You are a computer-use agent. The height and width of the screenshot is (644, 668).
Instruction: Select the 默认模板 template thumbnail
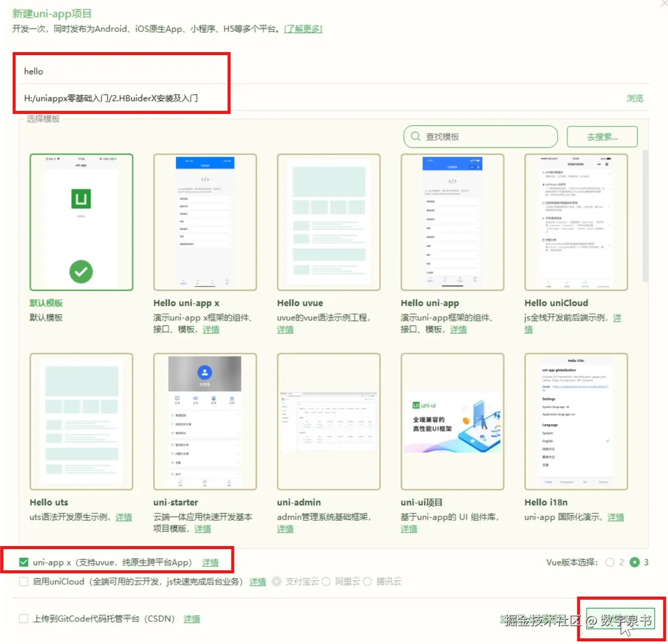point(81,222)
